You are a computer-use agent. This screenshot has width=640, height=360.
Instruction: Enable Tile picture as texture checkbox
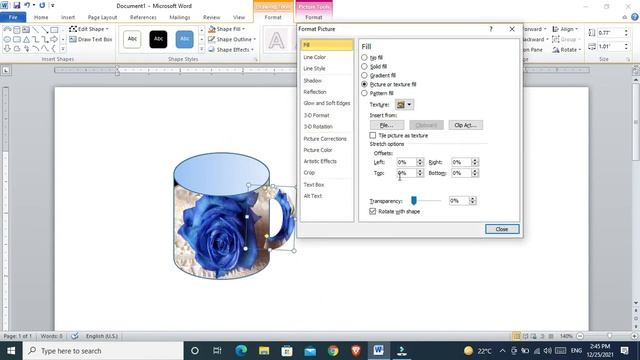point(373,135)
